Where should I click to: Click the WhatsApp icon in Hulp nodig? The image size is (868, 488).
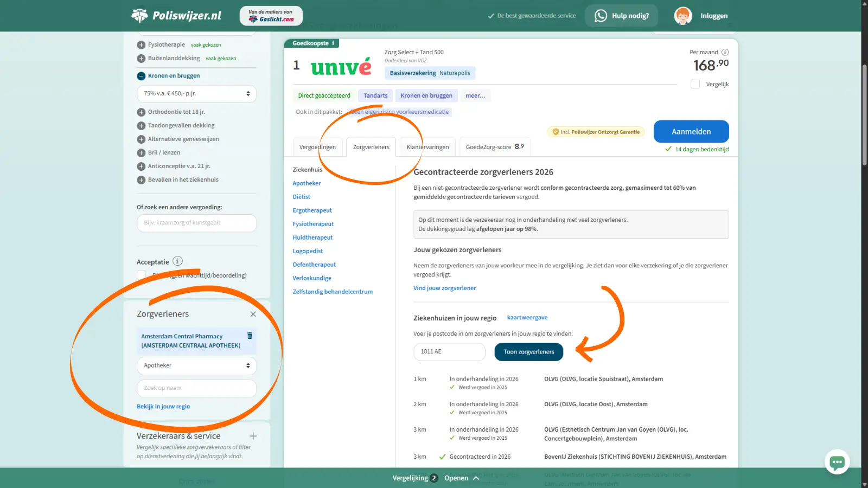[601, 16]
